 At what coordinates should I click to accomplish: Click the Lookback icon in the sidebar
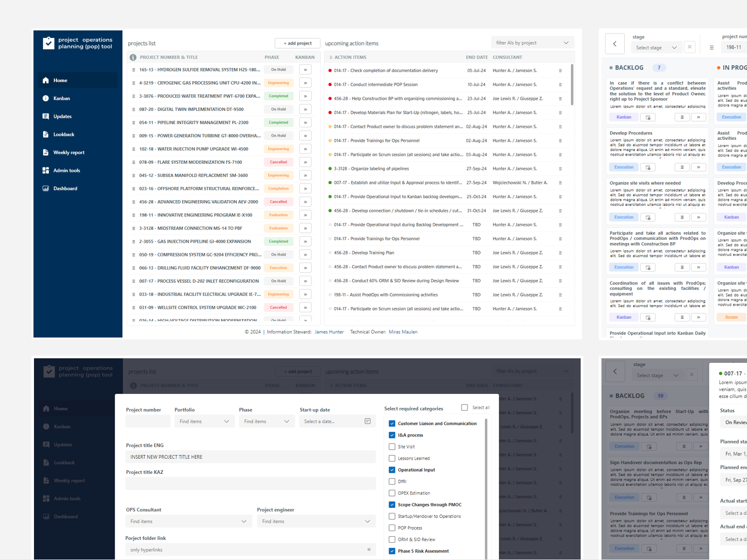(x=46, y=134)
